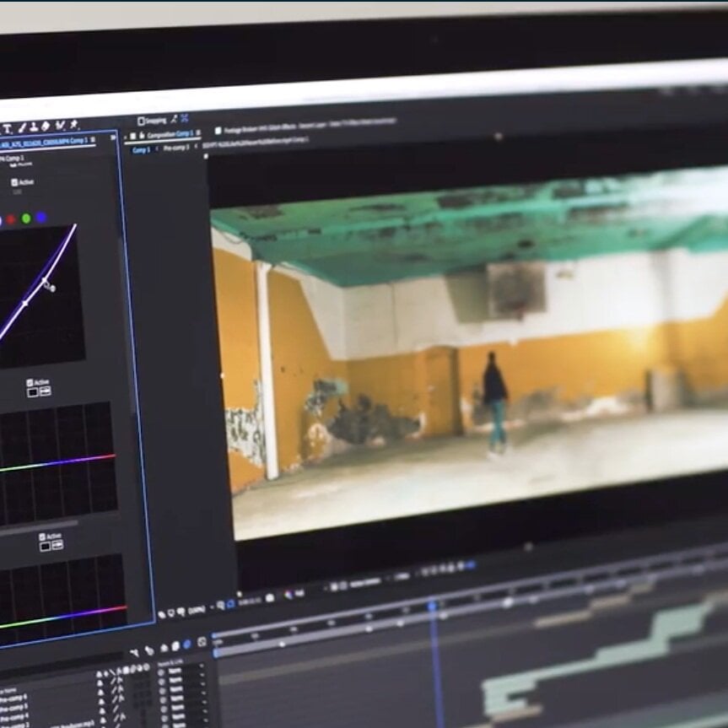Enable the Snapping checkbox
The width and height of the screenshot is (728, 728).
point(141,121)
